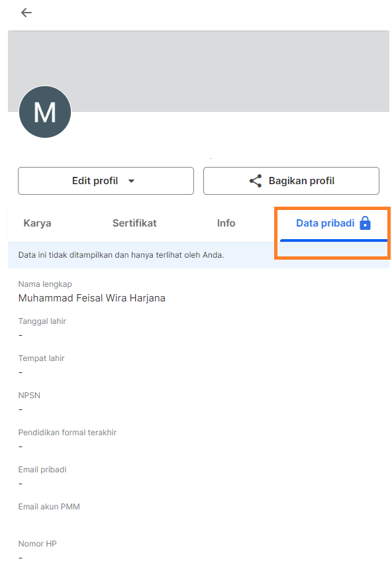Viewport: 392px width, 577px height.
Task: Click the name Muhammad Feisal Wira Harjana
Action: tap(91, 298)
